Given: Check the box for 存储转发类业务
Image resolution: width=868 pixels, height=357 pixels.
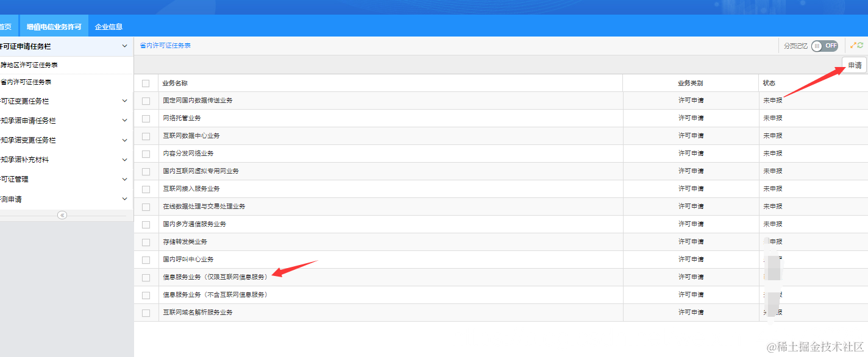Looking at the screenshot, I should pyautogui.click(x=146, y=242).
